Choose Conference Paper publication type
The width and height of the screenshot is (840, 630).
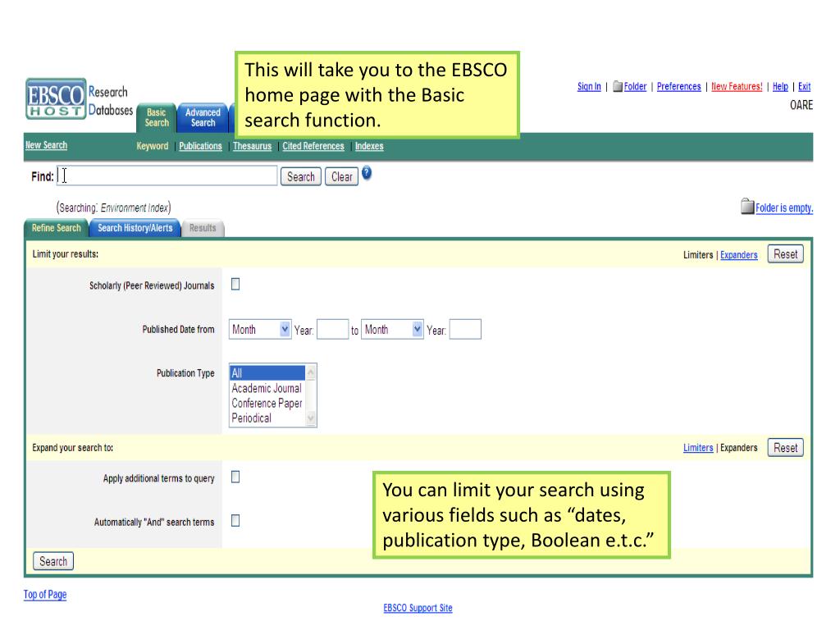click(267, 403)
